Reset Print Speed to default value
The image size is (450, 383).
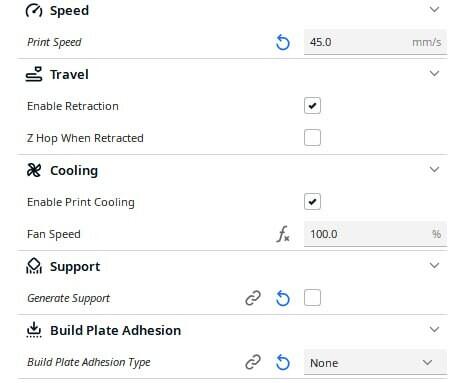[283, 43]
